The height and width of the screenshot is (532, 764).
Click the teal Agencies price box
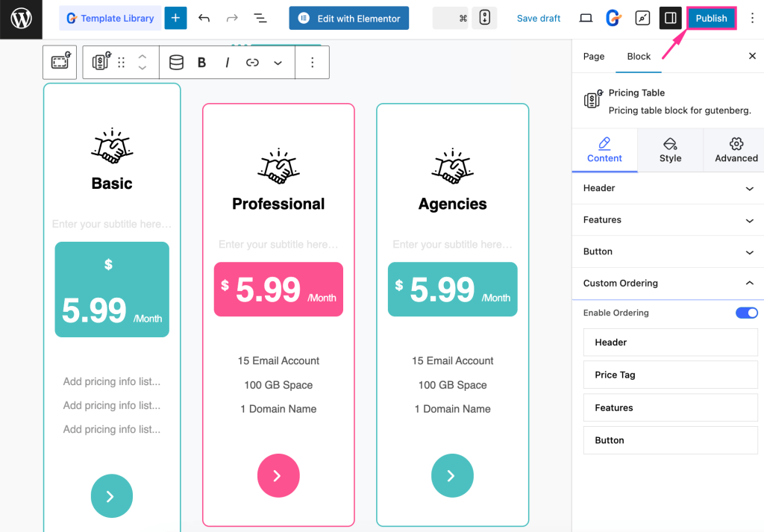coord(453,290)
